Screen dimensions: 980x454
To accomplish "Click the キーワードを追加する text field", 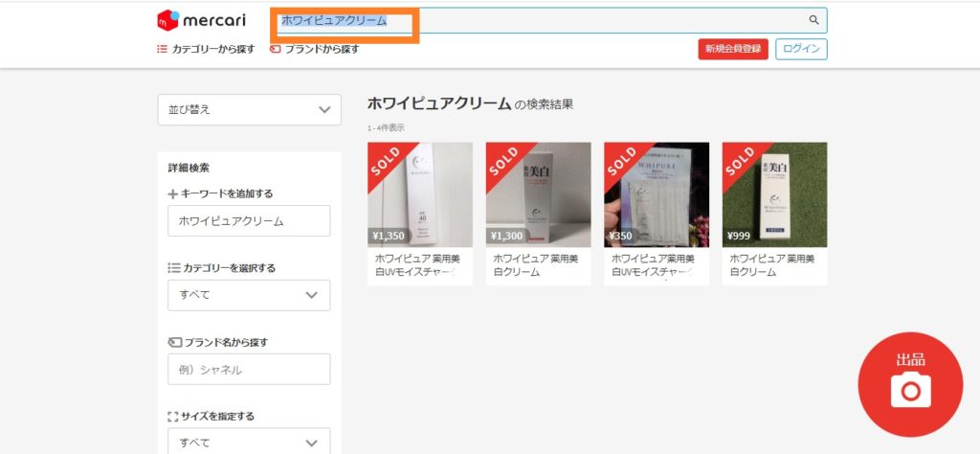I will 249,221.
